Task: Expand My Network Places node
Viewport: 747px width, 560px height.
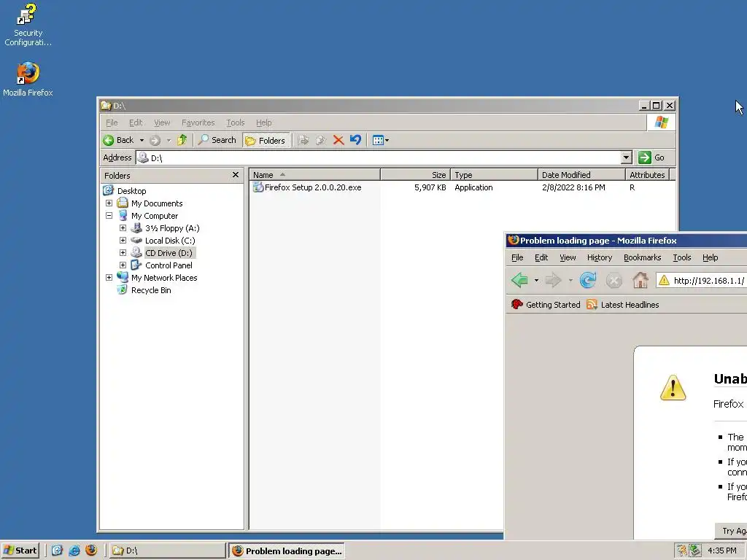Action: click(109, 278)
